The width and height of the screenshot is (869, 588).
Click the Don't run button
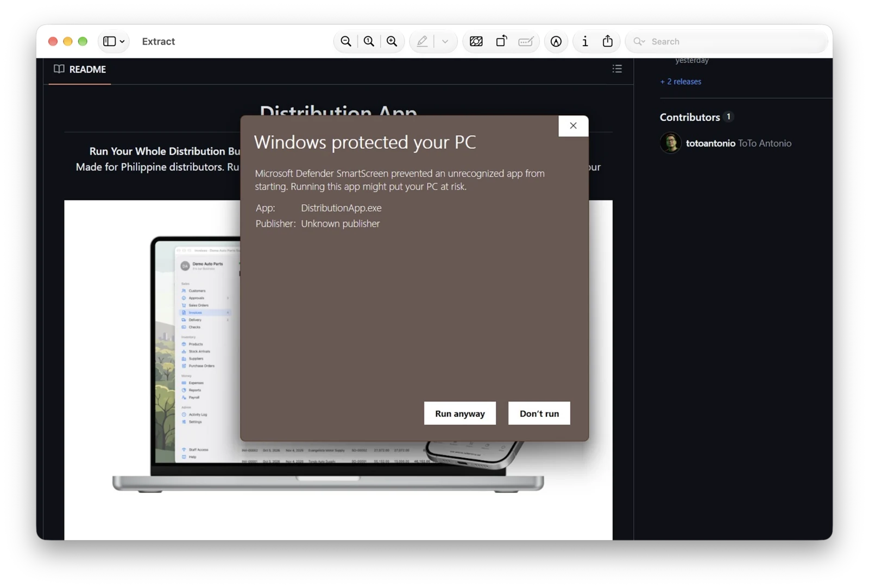(x=539, y=413)
